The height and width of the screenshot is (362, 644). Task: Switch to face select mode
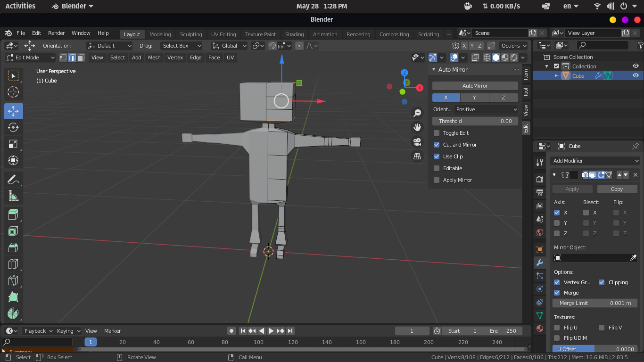81,58
